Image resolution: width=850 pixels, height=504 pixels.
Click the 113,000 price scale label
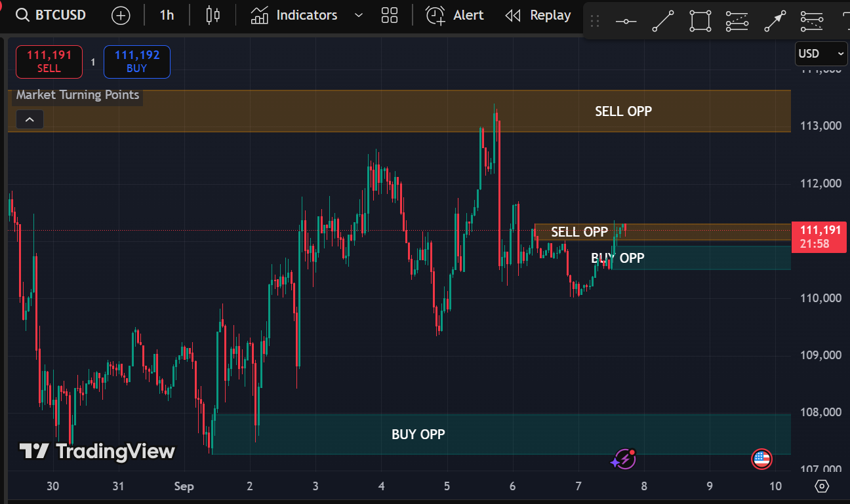click(x=820, y=126)
